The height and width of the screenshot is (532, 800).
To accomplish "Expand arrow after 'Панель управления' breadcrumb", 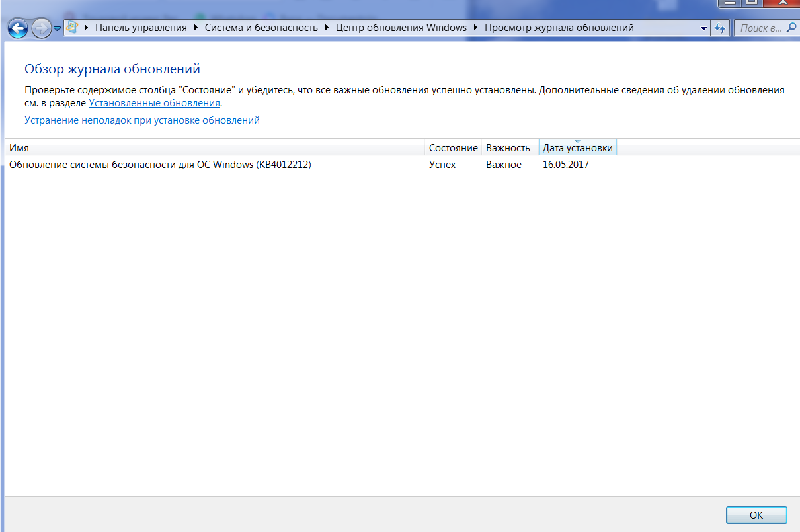I will click(196, 28).
